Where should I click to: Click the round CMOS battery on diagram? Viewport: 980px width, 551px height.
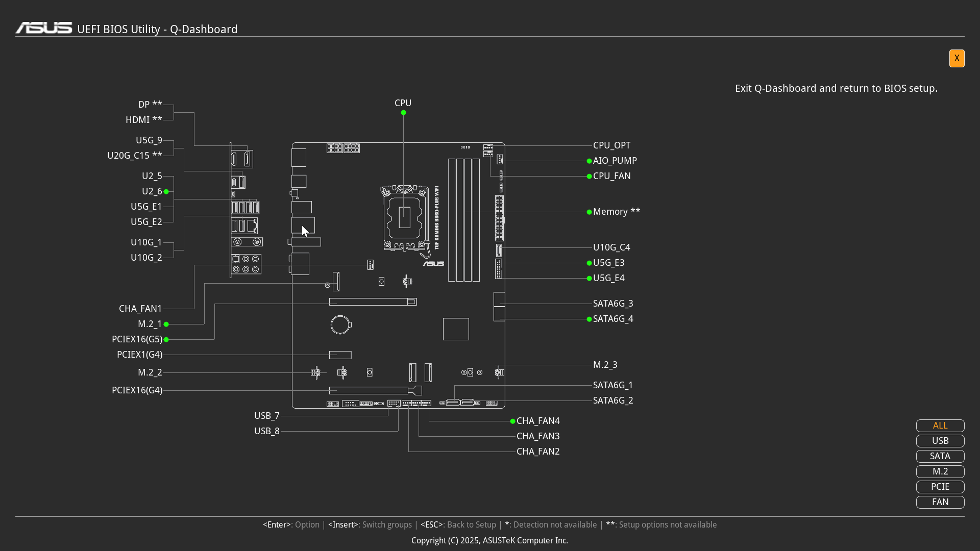coord(340,324)
